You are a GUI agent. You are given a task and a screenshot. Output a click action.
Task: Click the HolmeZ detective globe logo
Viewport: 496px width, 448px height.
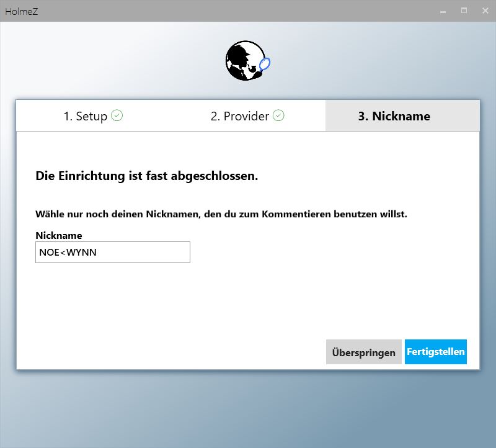coord(247,60)
